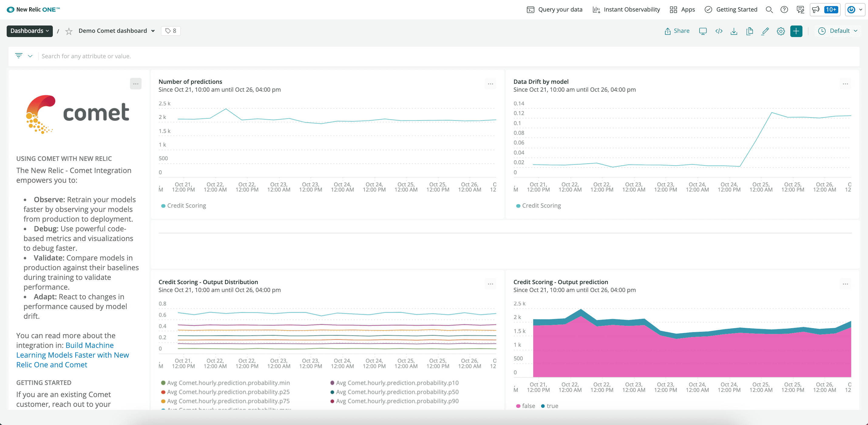Expand the Dashboards dropdown

[x=30, y=31]
